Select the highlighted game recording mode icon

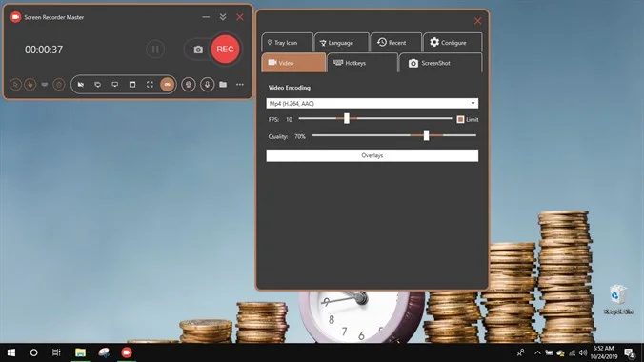167,84
